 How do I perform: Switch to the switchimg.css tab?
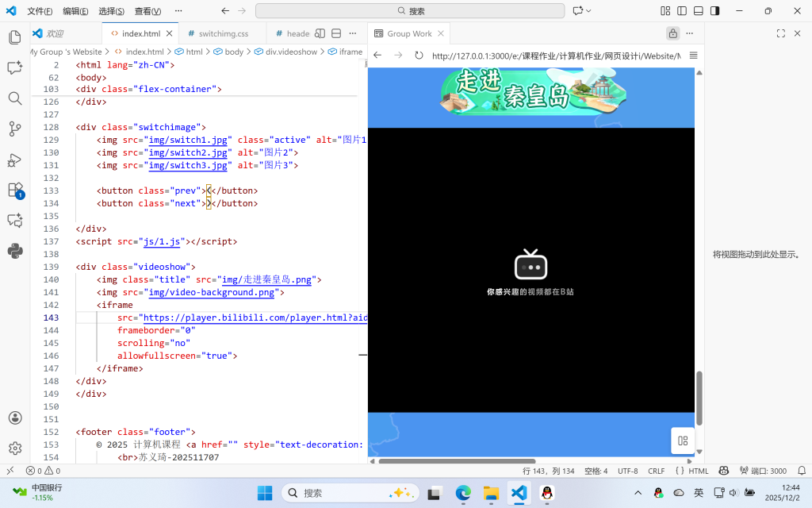click(223, 34)
